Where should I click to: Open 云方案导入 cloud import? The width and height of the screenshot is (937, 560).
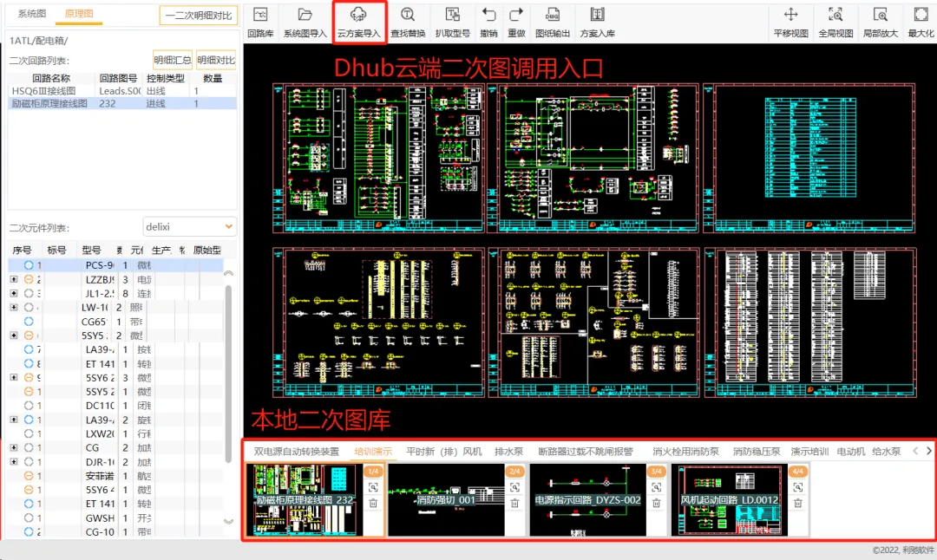point(358,22)
